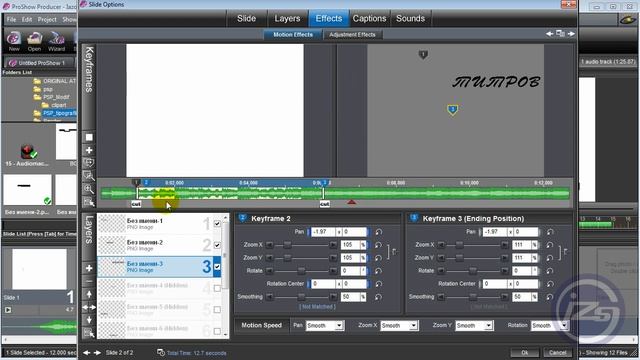The image size is (640, 360).
Task: Disable layer 1 checkbox
Action: (217, 224)
